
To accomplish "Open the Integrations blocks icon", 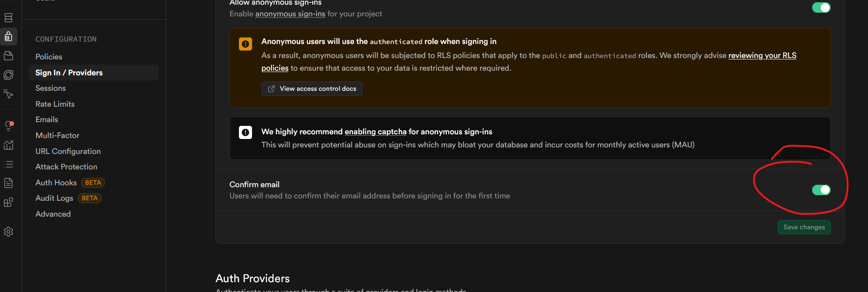I will pos(8,202).
